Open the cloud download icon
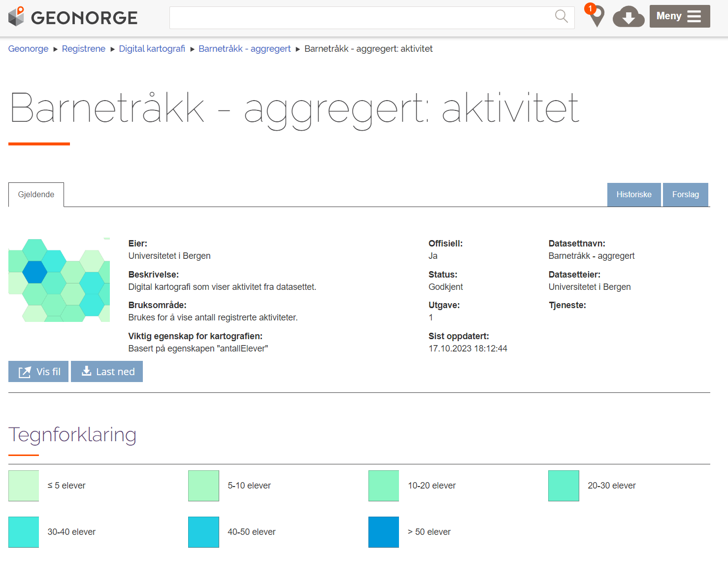Image resolution: width=728 pixels, height=561 pixels. (x=629, y=17)
